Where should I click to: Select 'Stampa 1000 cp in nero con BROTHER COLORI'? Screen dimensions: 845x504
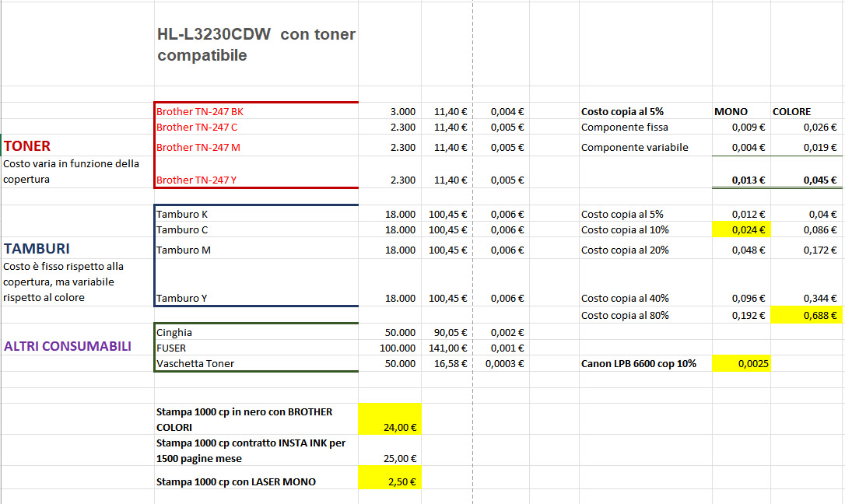(256, 419)
